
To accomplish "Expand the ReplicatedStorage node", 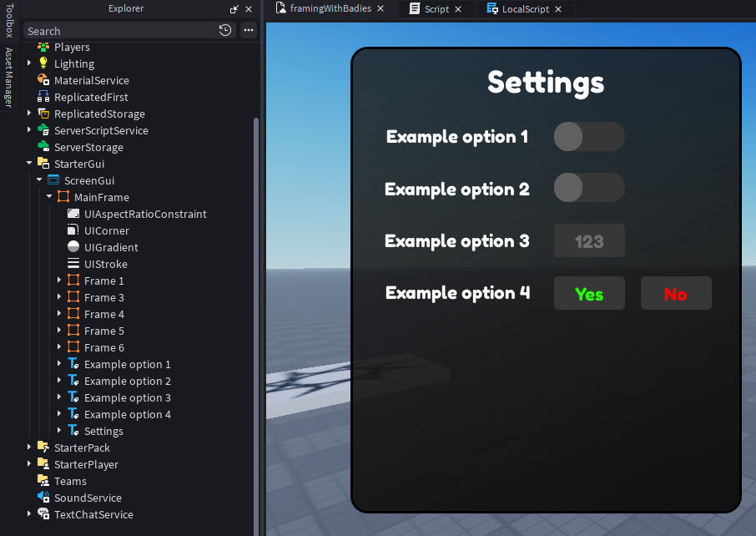I will 29,113.
